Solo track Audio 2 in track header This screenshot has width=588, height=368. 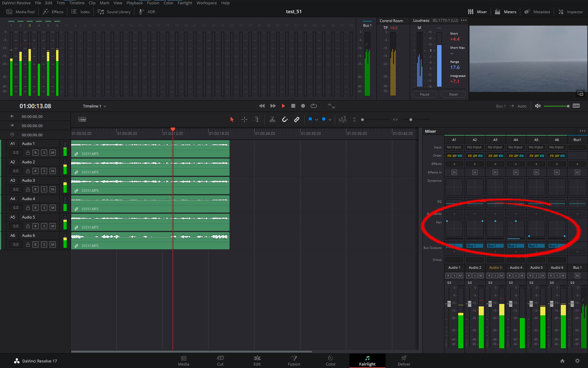pyautogui.click(x=44, y=171)
